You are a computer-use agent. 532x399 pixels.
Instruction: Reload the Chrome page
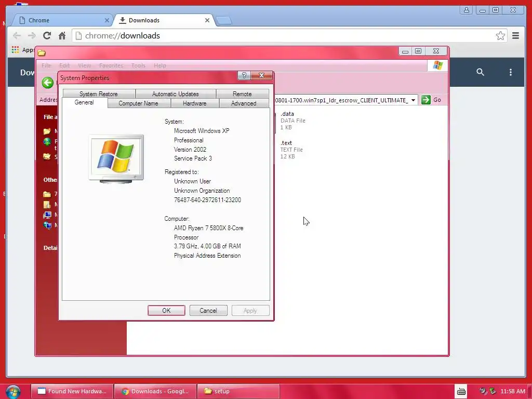[x=47, y=36]
